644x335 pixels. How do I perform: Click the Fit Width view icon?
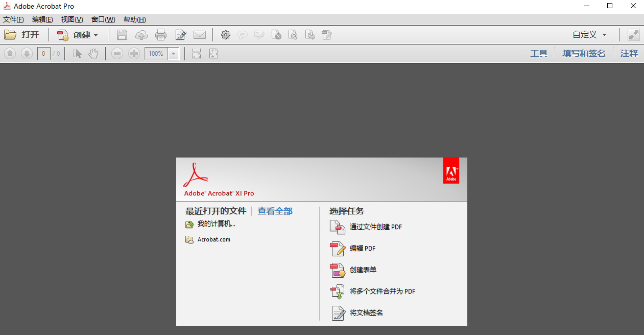click(196, 53)
